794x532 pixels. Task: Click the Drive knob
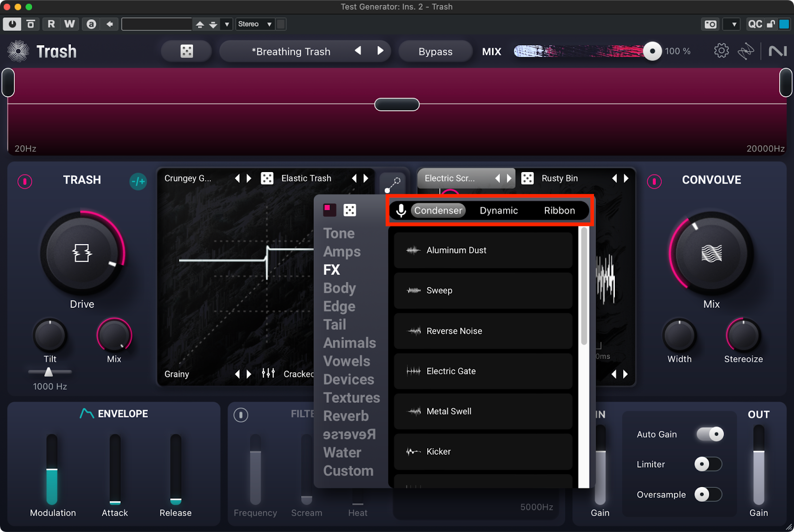click(x=82, y=253)
